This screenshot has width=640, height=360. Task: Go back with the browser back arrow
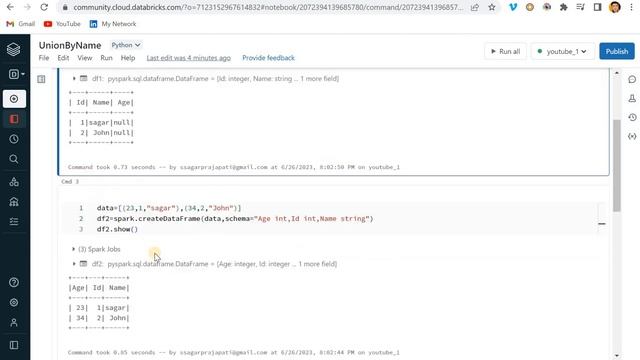[10, 7]
